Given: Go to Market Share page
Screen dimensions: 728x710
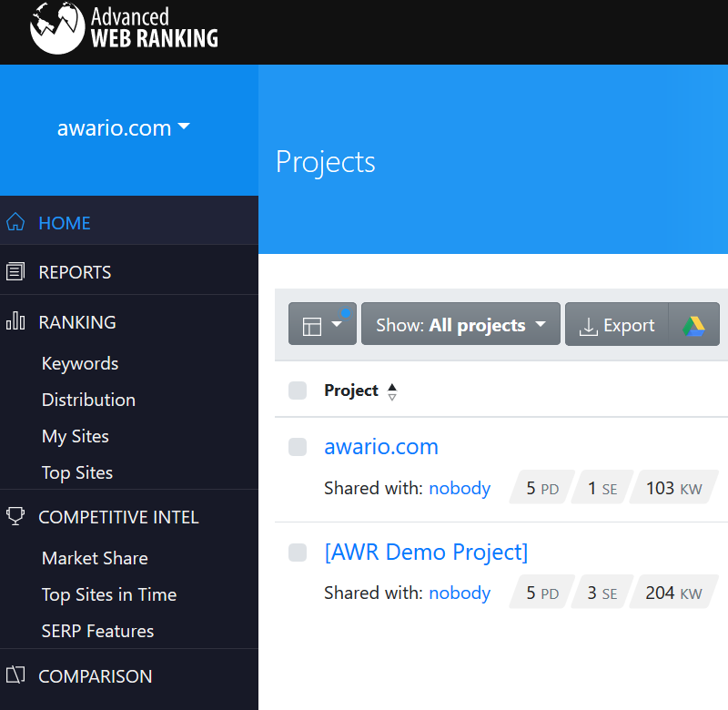Looking at the screenshot, I should (95, 558).
